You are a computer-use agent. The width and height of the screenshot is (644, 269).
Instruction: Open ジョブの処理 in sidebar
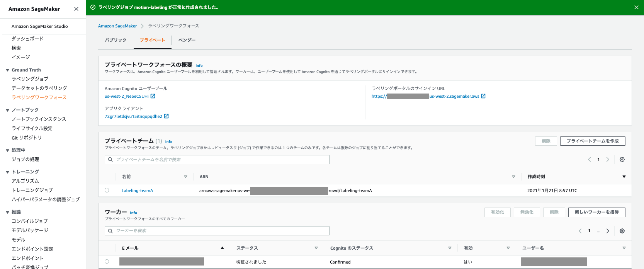pos(25,159)
